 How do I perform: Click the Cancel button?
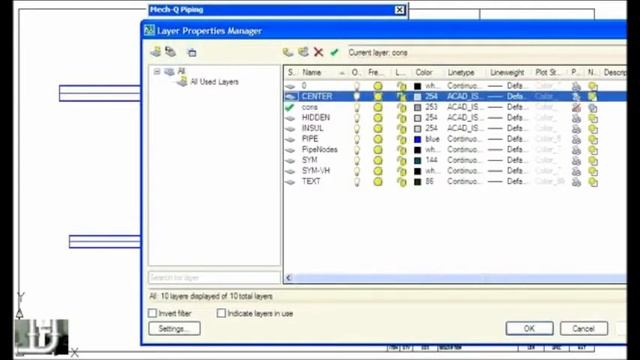(x=583, y=329)
